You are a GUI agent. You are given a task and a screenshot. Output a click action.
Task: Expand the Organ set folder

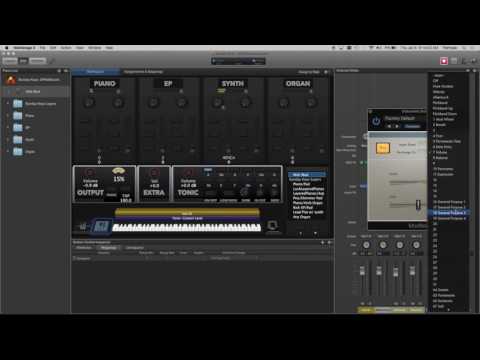(8, 152)
